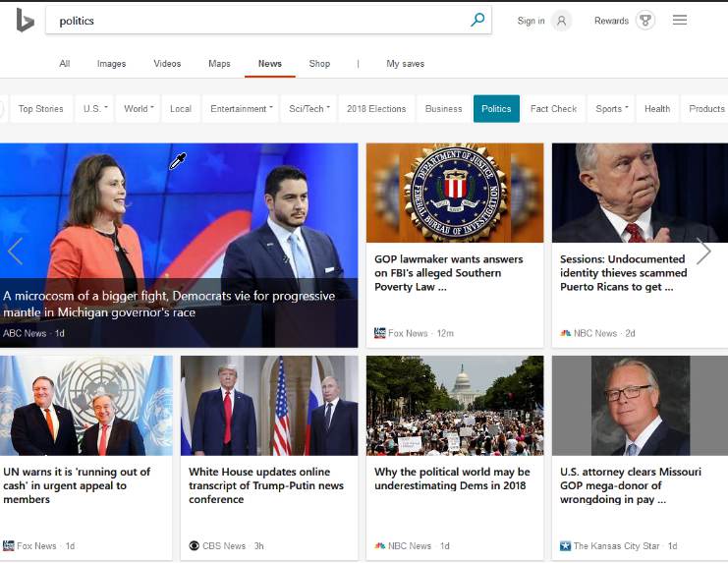728x563 pixels.
Task: Open the Rewards trophy icon
Action: point(644,21)
